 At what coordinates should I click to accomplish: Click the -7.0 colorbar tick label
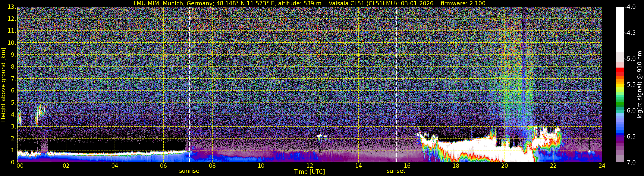[x=630, y=163]
